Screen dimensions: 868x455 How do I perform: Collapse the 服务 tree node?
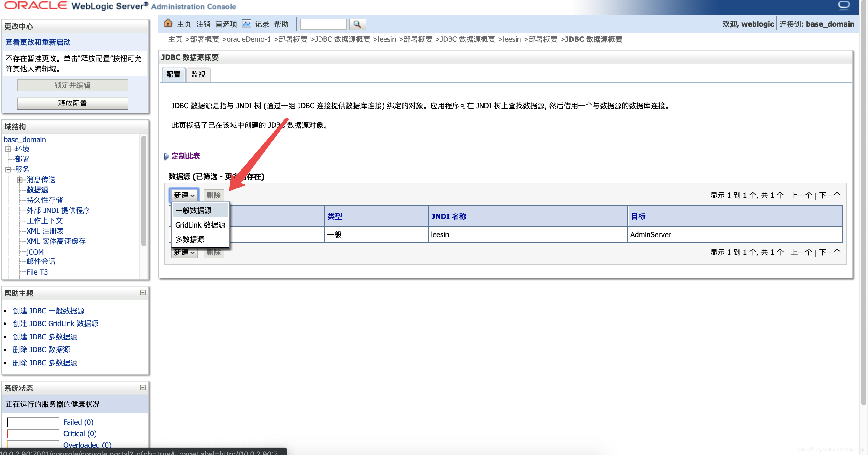click(x=8, y=169)
